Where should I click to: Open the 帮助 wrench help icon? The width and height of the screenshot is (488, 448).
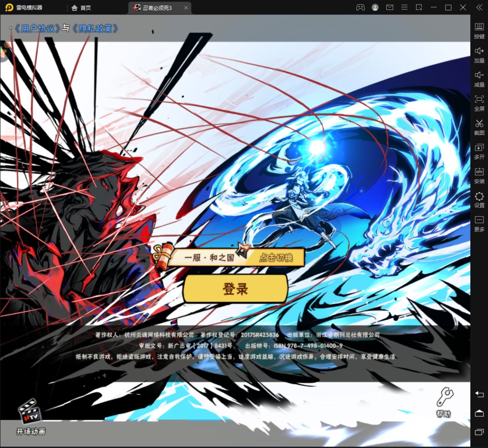[444, 402]
